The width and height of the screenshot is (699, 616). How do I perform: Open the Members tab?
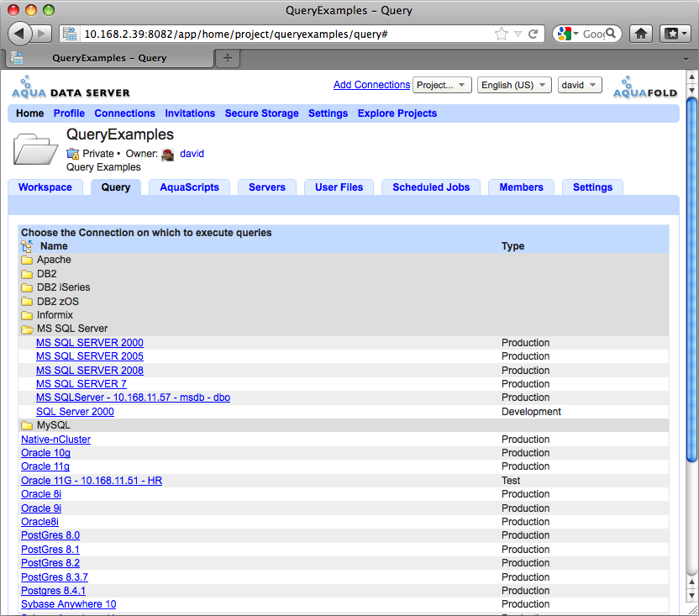point(521,187)
